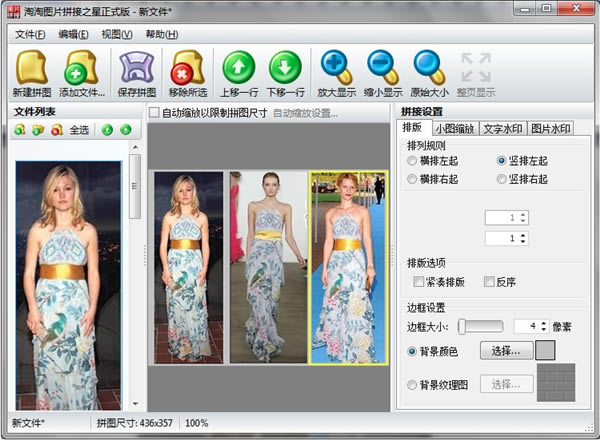Select the 横排左起 radio button
This screenshot has height=440, width=600.
click(x=413, y=161)
